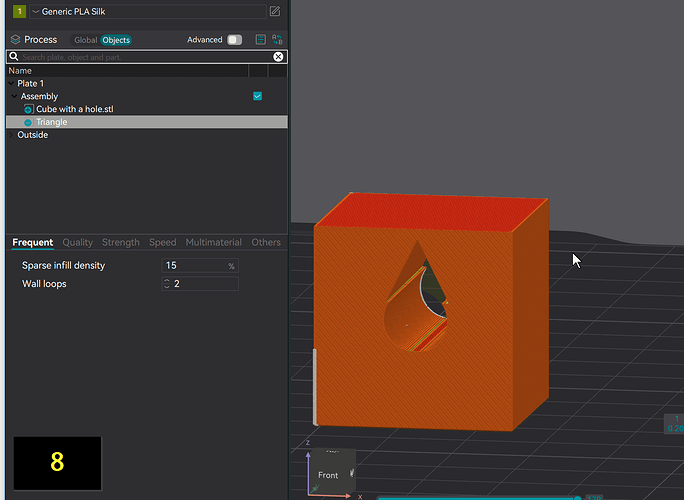Collapse the Plate 1 tree node
This screenshot has width=684, height=500.
tap(11, 83)
